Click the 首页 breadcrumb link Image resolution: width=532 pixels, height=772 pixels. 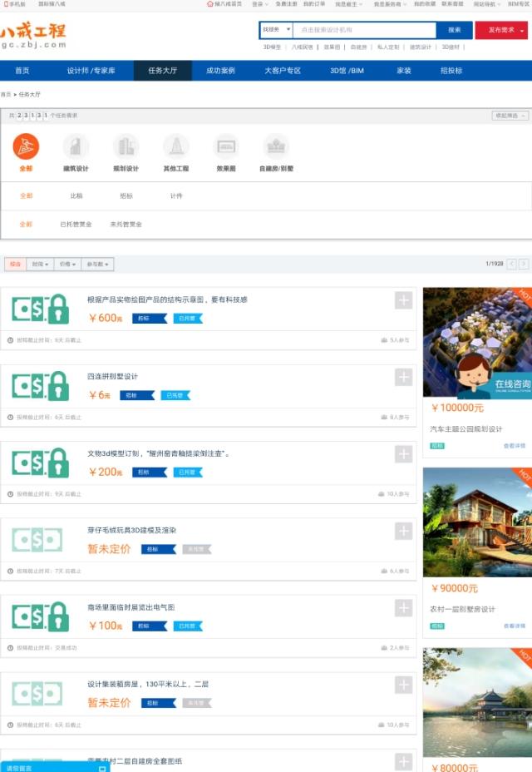click(6, 95)
